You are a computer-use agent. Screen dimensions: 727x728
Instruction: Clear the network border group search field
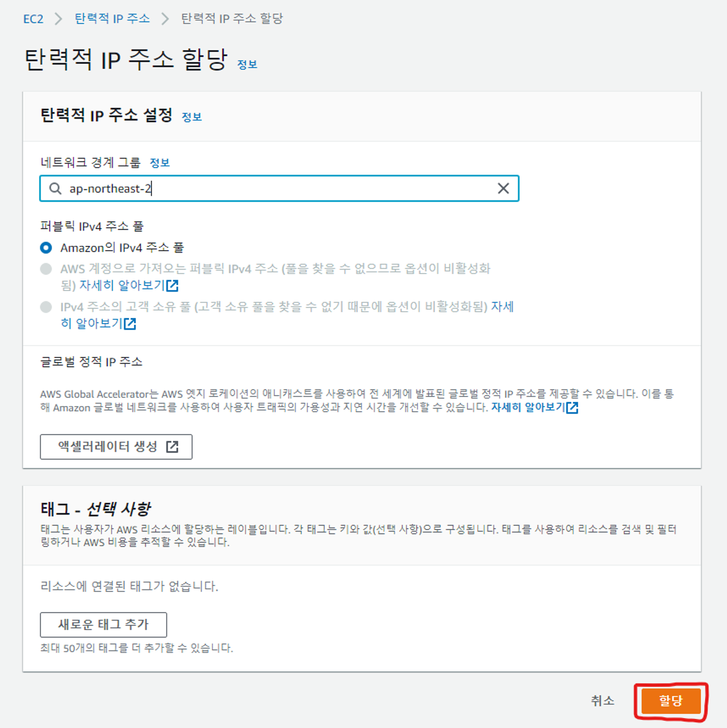[503, 188]
